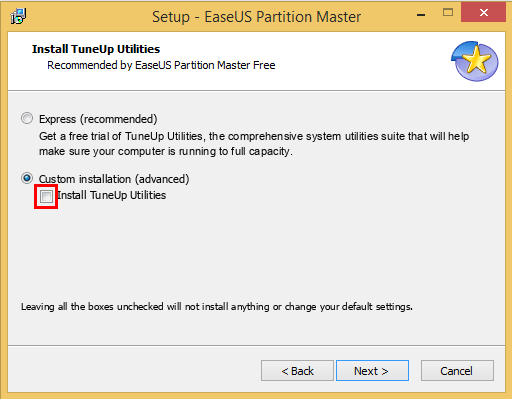The image size is (512, 399).
Task: Click 'Recommended by EaseUS Partition Master Free' subtitle
Action: pos(161,65)
